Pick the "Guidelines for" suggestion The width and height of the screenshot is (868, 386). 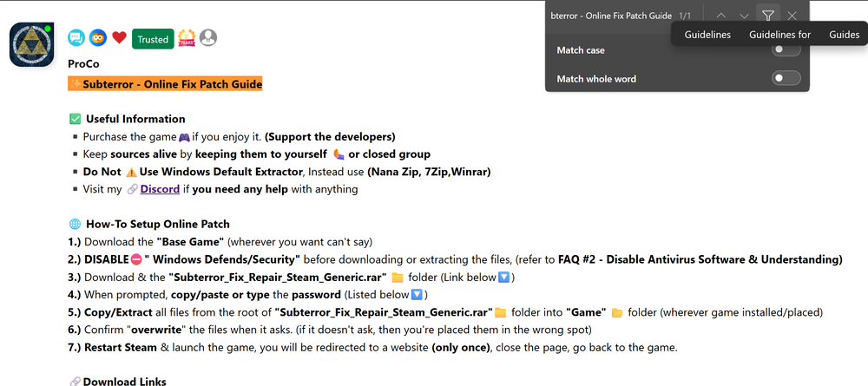point(779,35)
